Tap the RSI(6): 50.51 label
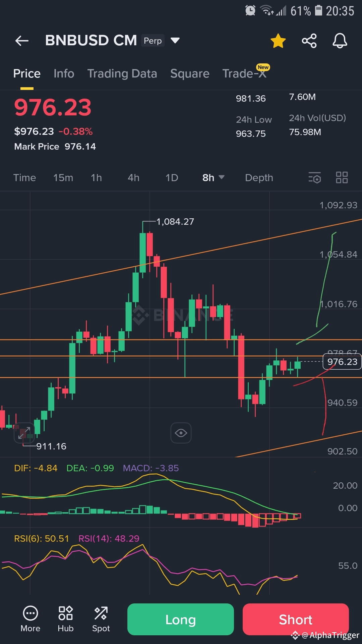The height and width of the screenshot is (644, 362). (42, 538)
